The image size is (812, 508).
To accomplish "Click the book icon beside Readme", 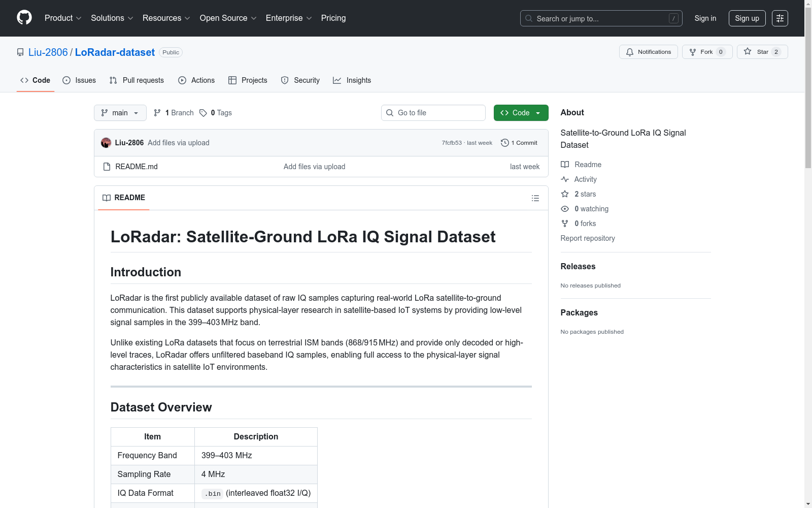I will (x=565, y=165).
